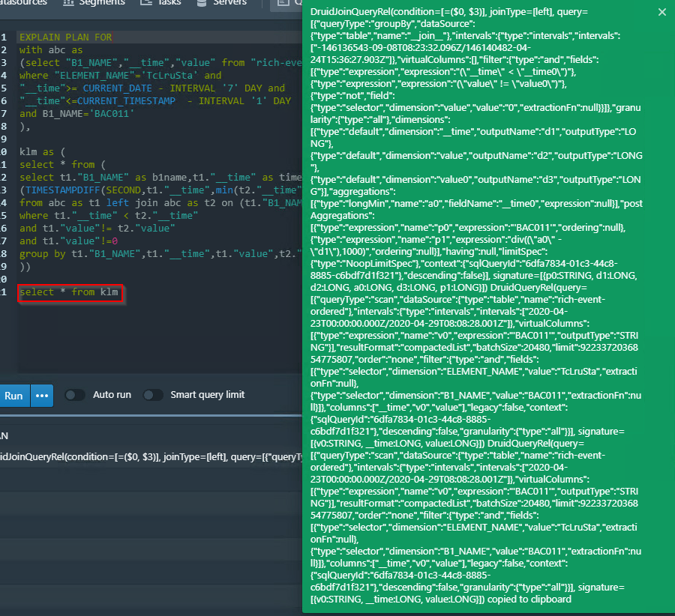This screenshot has height=616, width=675.
Task: Click the 'from abc as t1 left join' line
Action: (x=160, y=202)
